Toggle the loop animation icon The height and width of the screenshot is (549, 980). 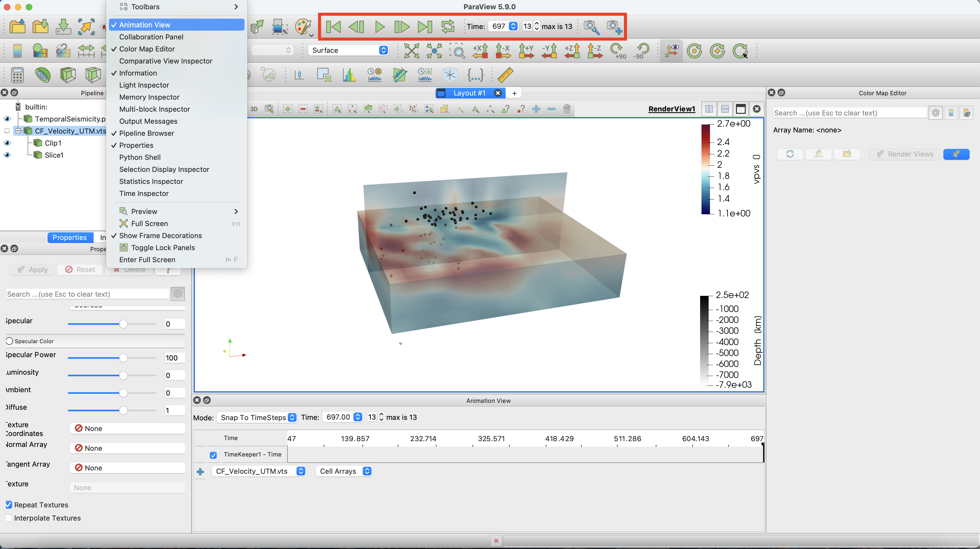[x=448, y=27]
